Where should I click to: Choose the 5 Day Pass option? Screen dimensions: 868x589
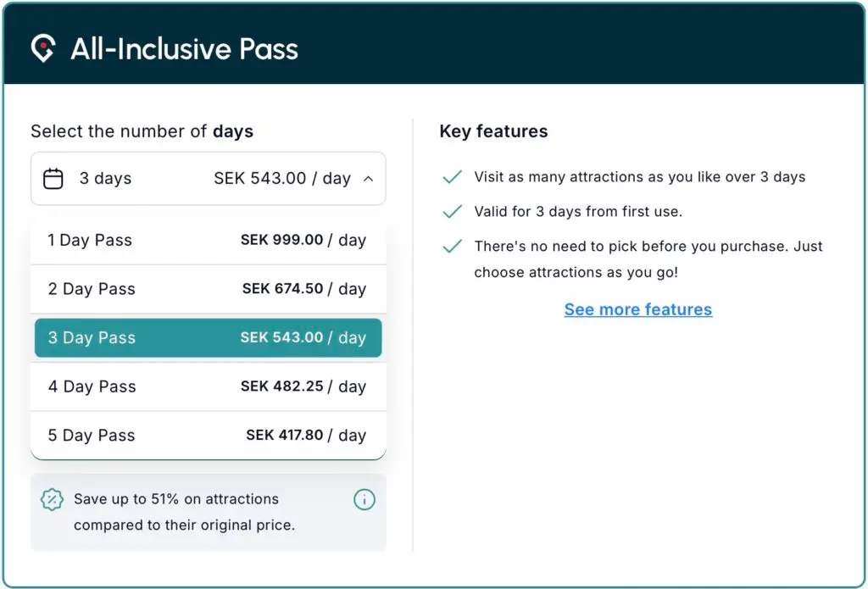[208, 435]
